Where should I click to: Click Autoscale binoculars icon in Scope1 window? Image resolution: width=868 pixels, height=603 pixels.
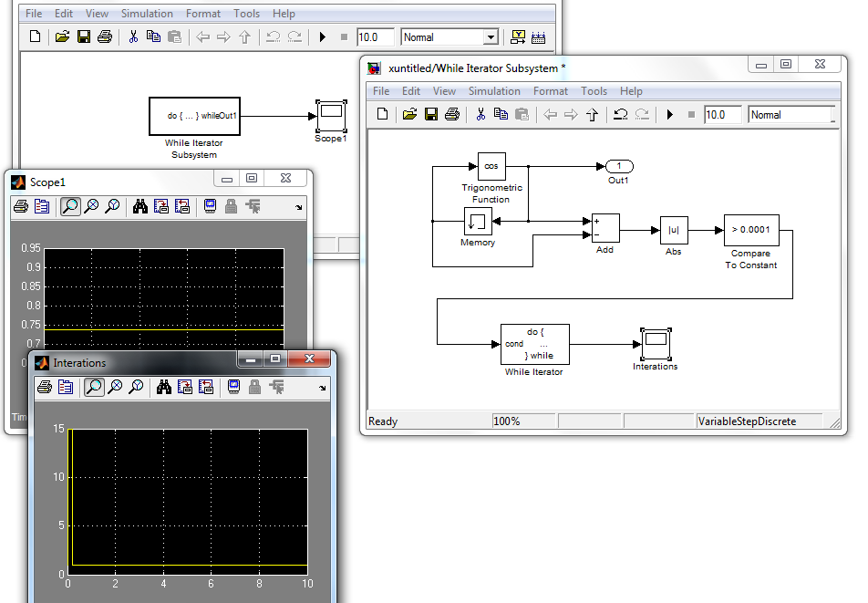click(x=140, y=206)
